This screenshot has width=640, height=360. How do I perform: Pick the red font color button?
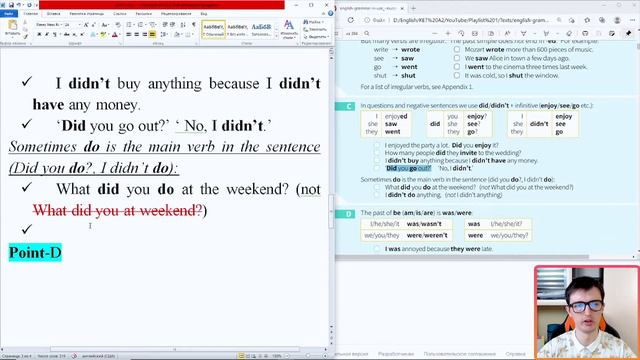[115, 34]
